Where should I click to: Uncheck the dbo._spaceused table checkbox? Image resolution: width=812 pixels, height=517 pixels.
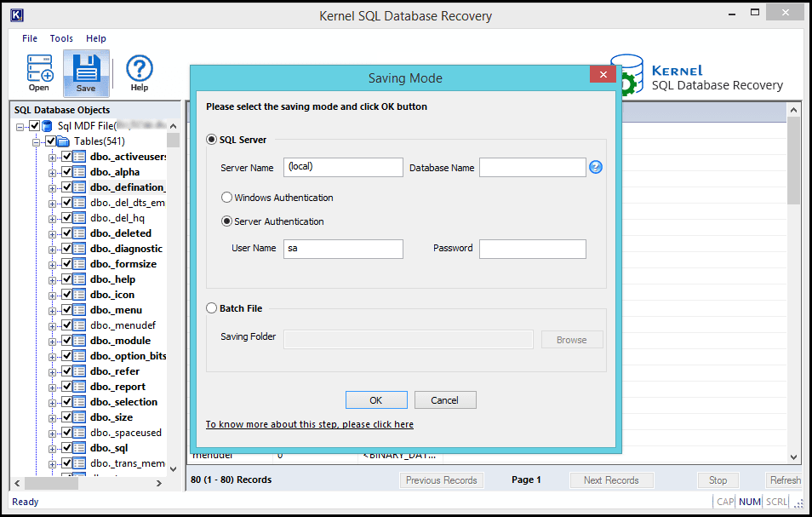click(66, 432)
